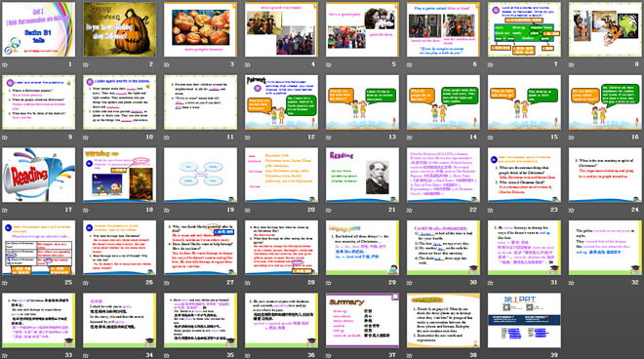Click the animation star icon under slide 12

click(x=248, y=138)
